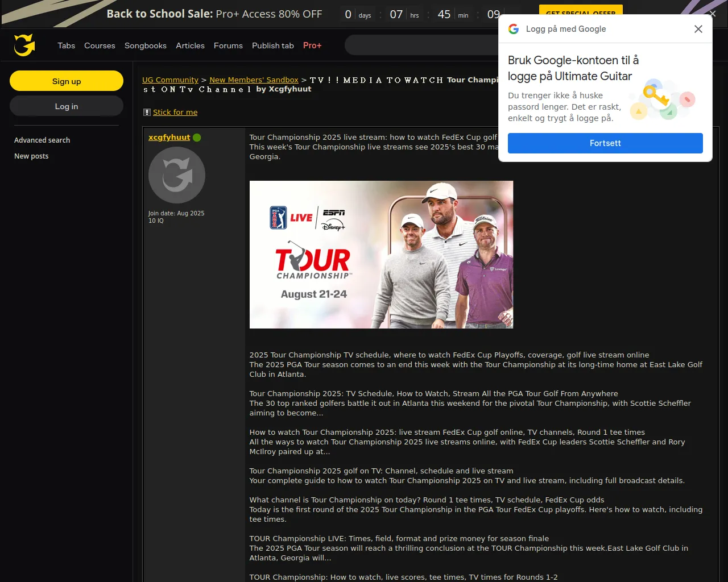728x582 pixels.
Task: Open the Songbooks menu
Action: pos(146,45)
